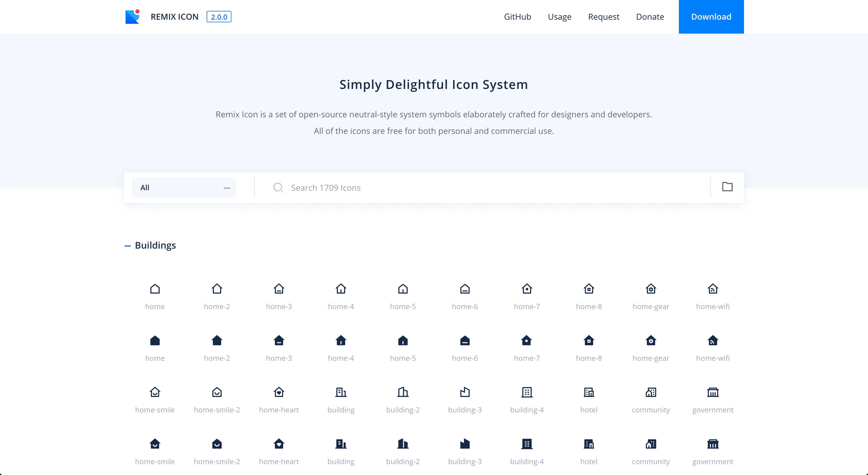Open the All category dropdown
The width and height of the screenshot is (868, 475).
point(184,187)
